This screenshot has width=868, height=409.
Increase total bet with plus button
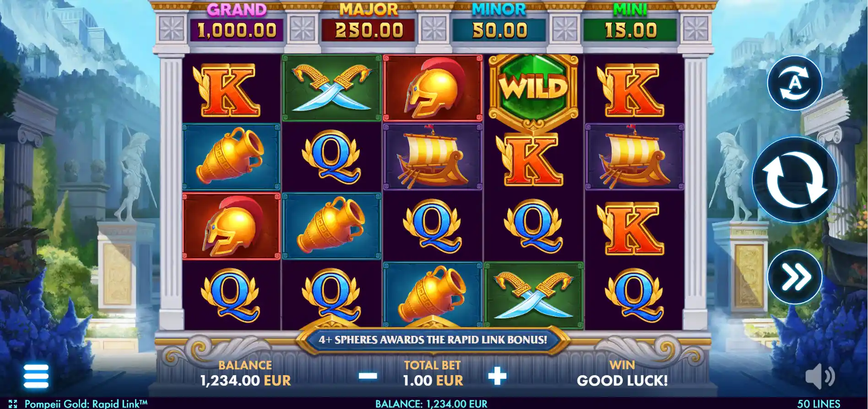click(x=497, y=376)
